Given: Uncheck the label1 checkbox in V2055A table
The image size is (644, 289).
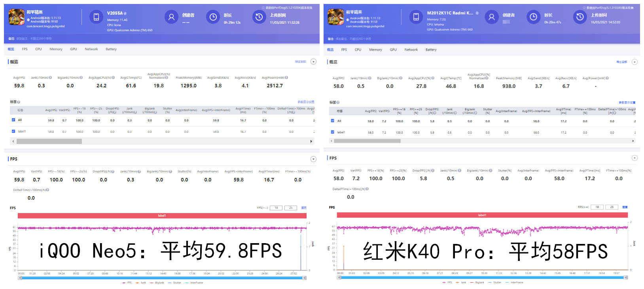Looking at the screenshot, I should click(13, 131).
